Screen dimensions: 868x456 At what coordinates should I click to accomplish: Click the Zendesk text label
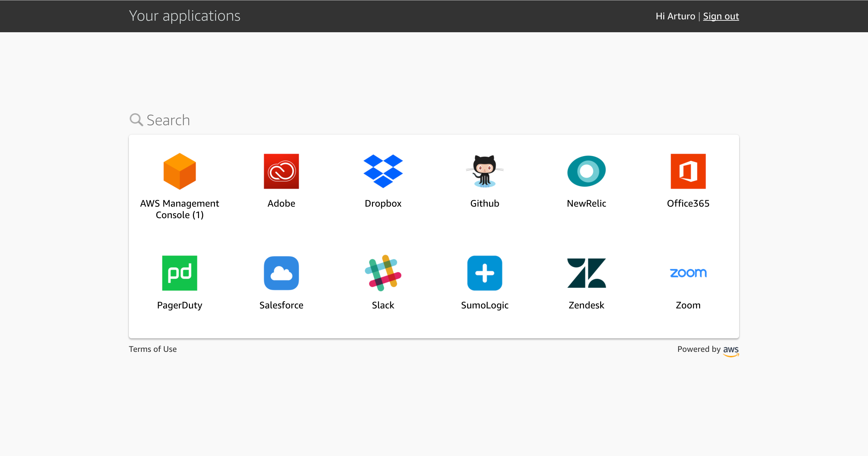(587, 305)
